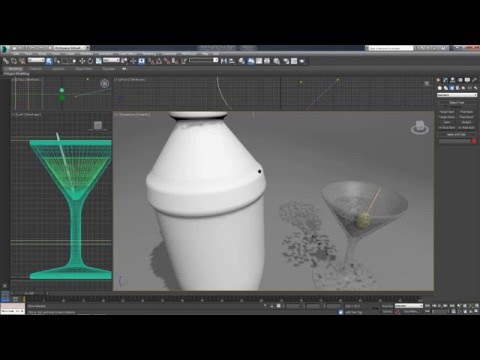Image resolution: width=480 pixels, height=360 pixels.
Task: Toggle the Window/Crossing selection mode
Action: (74, 61)
